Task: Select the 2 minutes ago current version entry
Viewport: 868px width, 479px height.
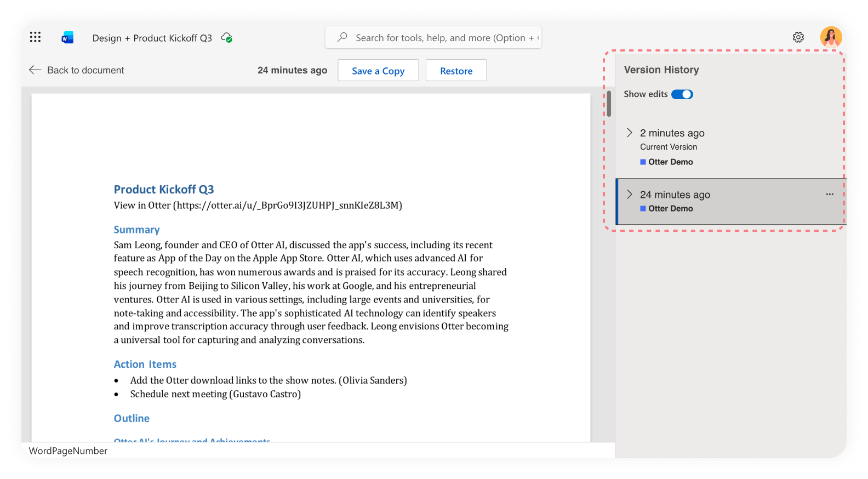Action: pos(731,147)
